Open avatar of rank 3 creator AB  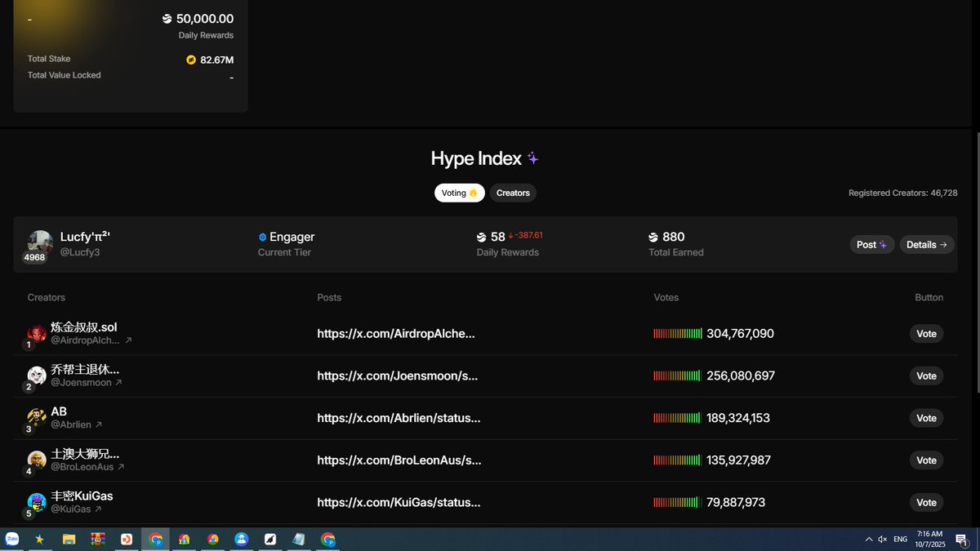tap(37, 417)
